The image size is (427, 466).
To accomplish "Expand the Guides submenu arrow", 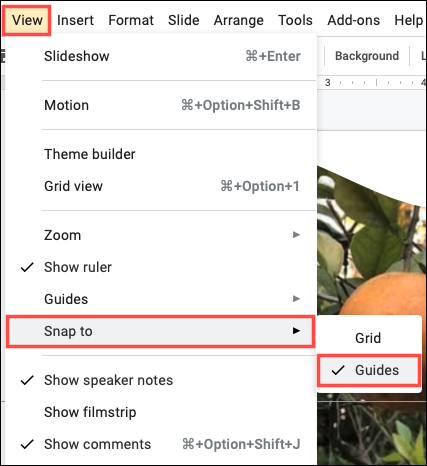I will coord(296,299).
